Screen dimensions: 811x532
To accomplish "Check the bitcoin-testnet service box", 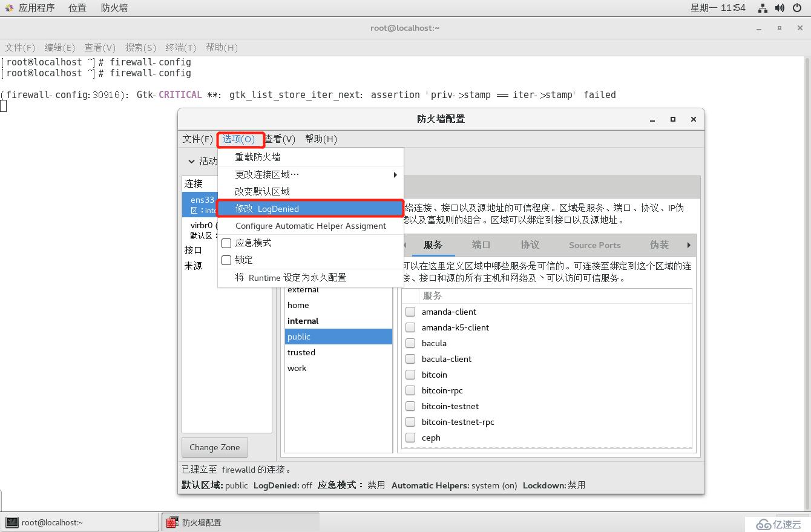I will (410, 406).
